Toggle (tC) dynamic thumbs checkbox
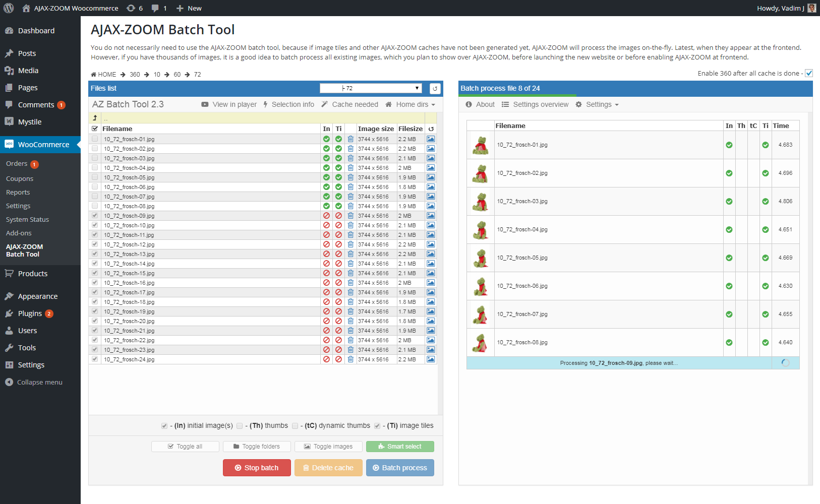Screen dimensions: 820x504 [x=295, y=426]
